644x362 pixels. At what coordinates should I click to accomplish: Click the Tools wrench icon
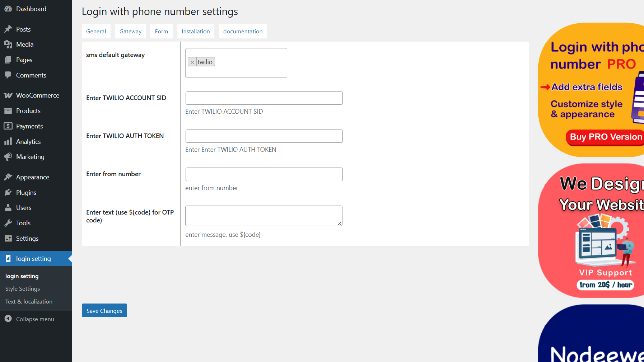tap(8, 223)
